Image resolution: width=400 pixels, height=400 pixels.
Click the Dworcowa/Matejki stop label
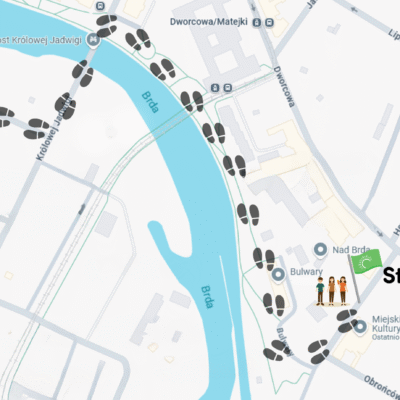click(x=209, y=22)
